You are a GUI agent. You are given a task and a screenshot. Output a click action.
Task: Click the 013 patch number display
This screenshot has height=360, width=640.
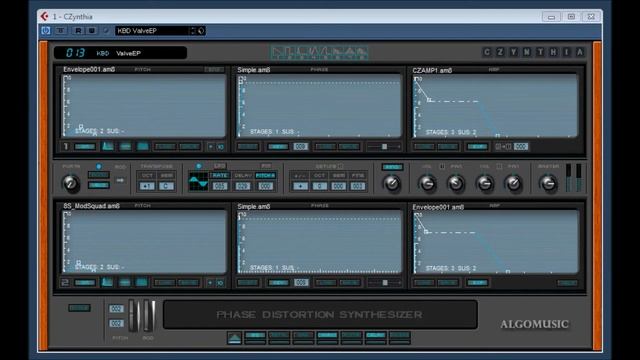click(75, 53)
